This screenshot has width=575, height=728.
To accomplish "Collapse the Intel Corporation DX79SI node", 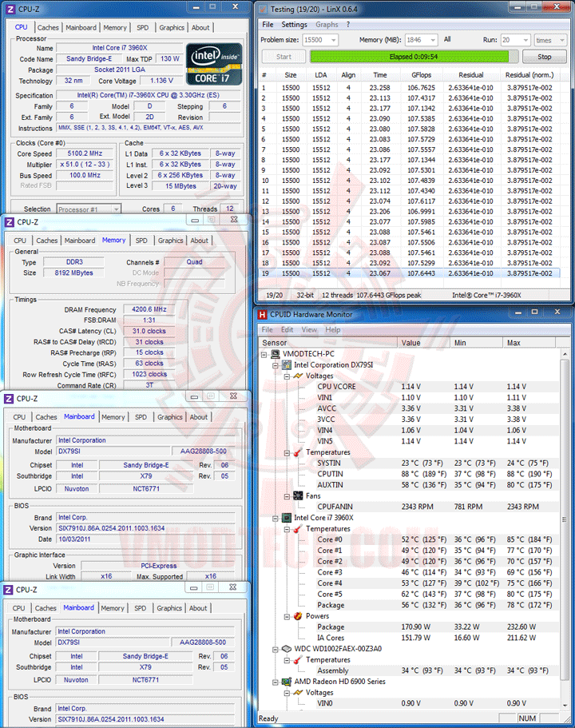I will click(276, 365).
